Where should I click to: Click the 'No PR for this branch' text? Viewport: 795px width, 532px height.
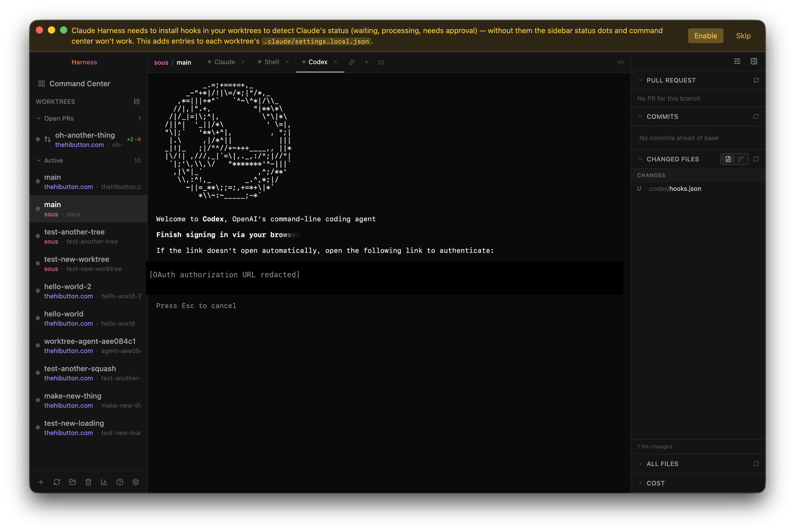pos(669,98)
